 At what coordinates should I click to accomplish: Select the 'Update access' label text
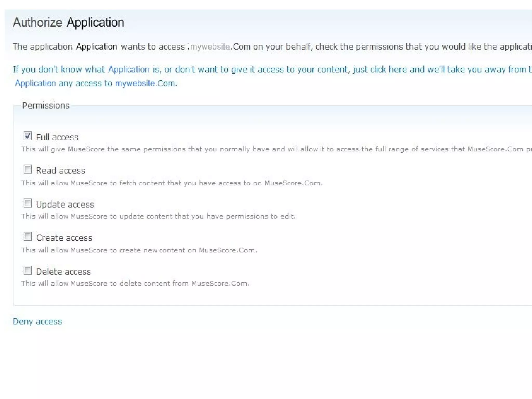coord(65,204)
